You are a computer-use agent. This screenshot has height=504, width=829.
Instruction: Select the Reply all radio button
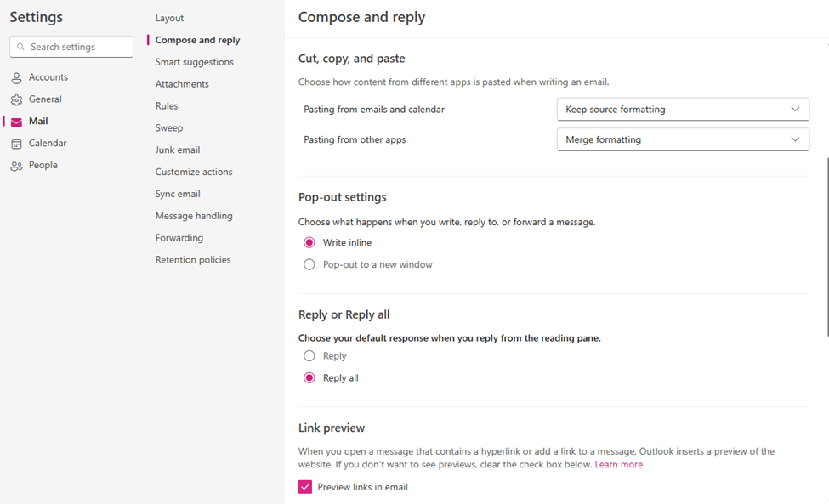pyautogui.click(x=309, y=377)
